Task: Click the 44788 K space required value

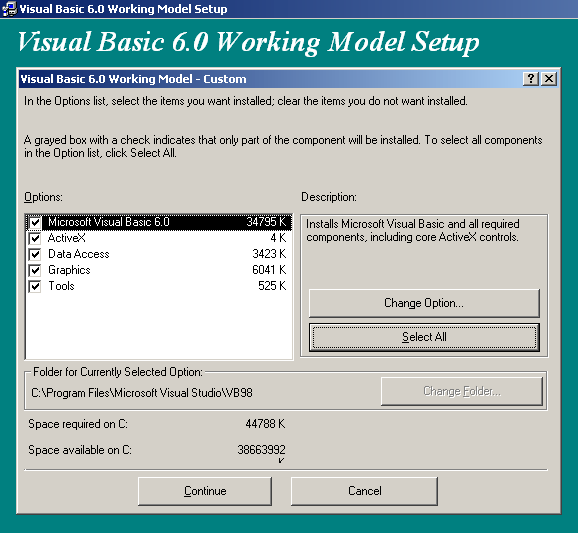Action: [x=265, y=424]
